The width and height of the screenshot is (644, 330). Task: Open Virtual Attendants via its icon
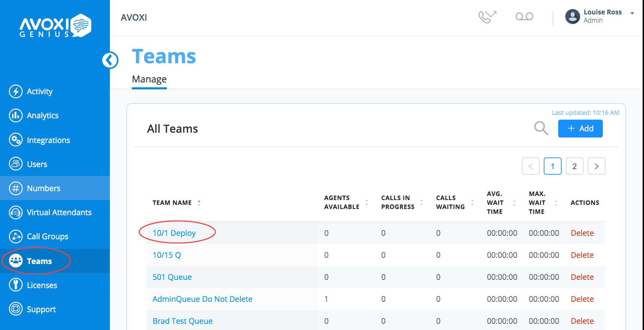16,212
